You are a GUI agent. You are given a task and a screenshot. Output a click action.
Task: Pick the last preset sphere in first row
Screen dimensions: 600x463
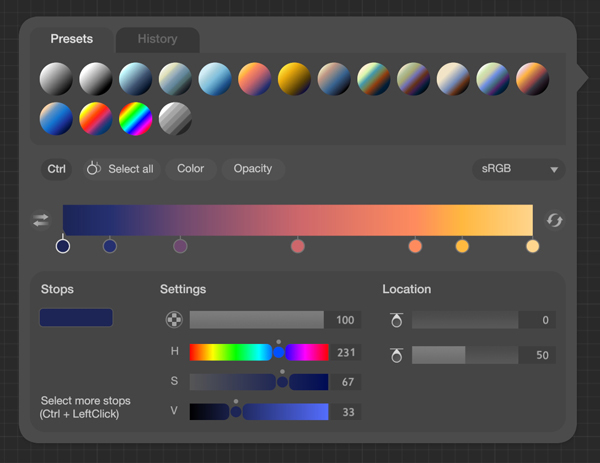pos(533,79)
